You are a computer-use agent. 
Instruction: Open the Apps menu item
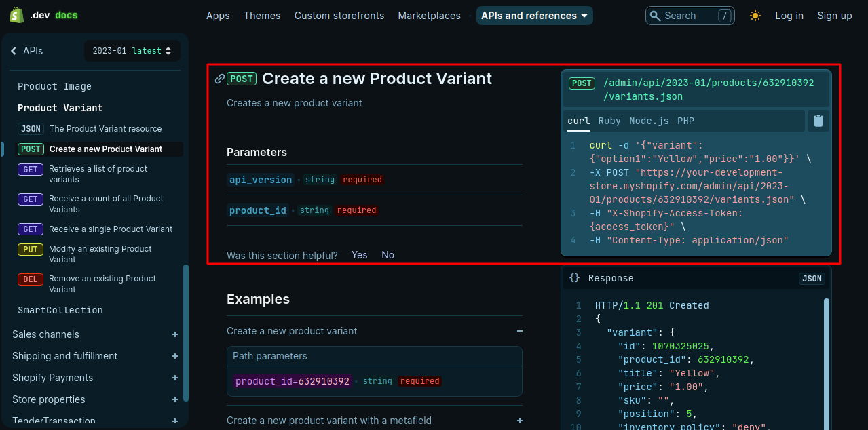(x=218, y=16)
